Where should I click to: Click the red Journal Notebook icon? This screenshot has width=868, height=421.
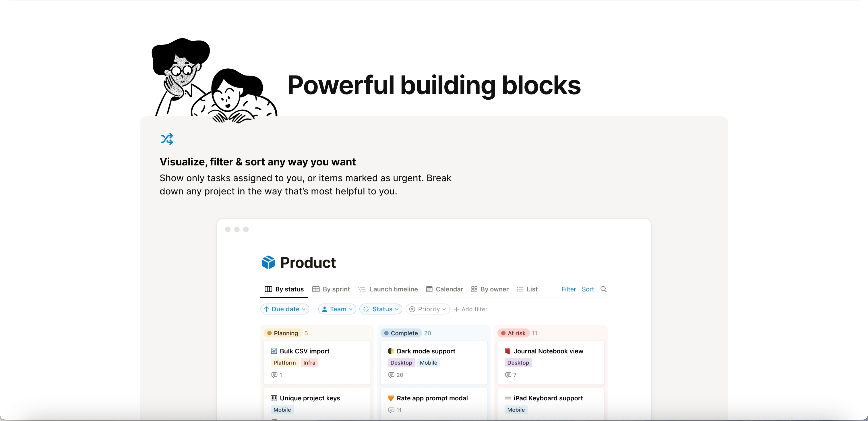[x=507, y=351]
